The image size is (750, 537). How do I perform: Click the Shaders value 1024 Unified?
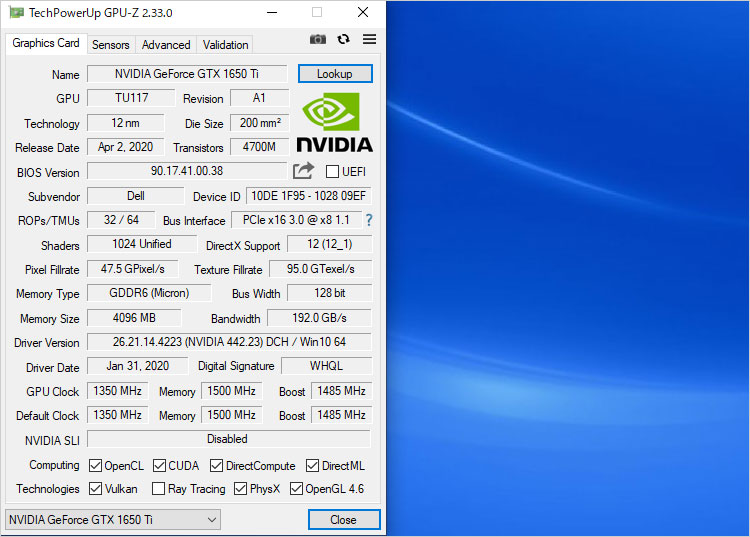pos(142,244)
